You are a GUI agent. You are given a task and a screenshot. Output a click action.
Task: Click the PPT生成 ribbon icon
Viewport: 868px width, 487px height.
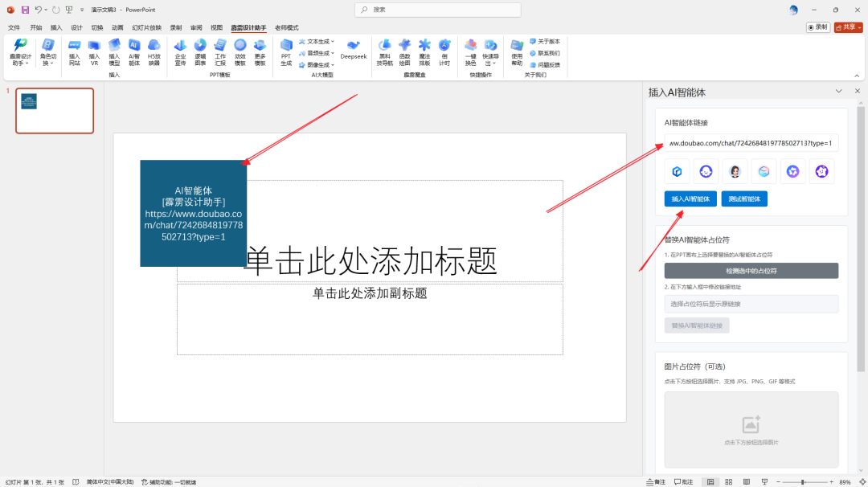[x=286, y=52]
